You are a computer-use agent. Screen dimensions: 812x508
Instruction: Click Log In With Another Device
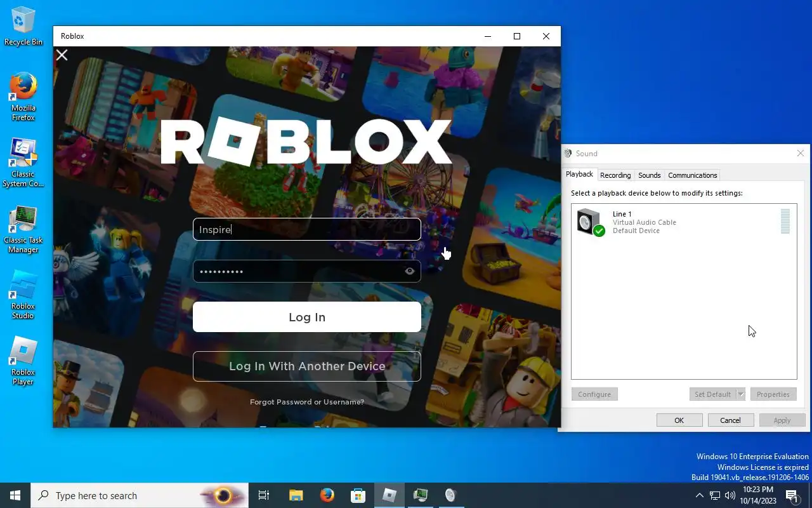pos(307,366)
